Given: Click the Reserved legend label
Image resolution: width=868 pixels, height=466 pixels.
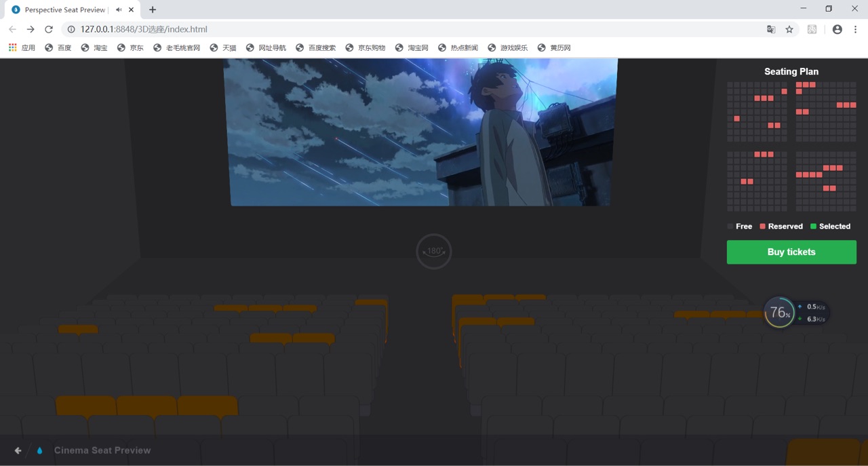Looking at the screenshot, I should 785,227.
